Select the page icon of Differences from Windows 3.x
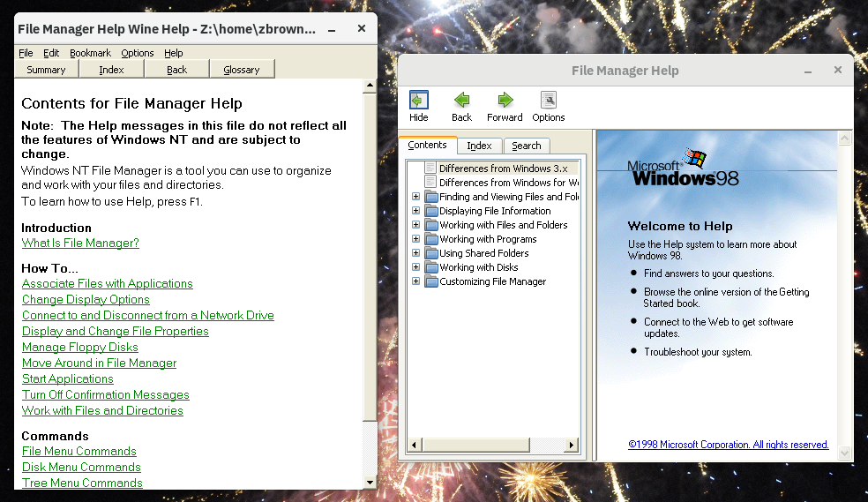Image resolution: width=868 pixels, height=502 pixels. (430, 168)
